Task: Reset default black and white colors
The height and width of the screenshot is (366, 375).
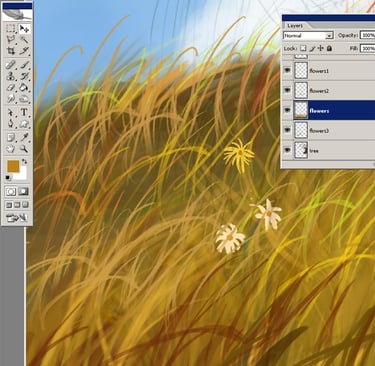Action: pos(8,178)
